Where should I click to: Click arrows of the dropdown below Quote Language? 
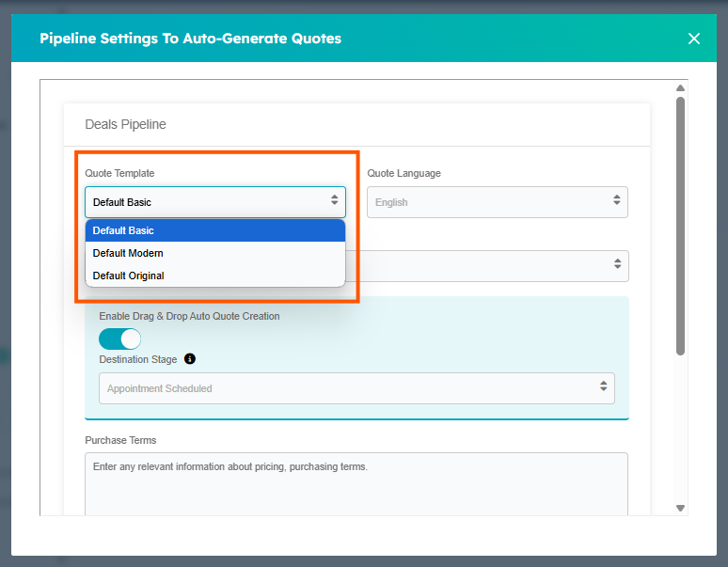tap(616, 264)
